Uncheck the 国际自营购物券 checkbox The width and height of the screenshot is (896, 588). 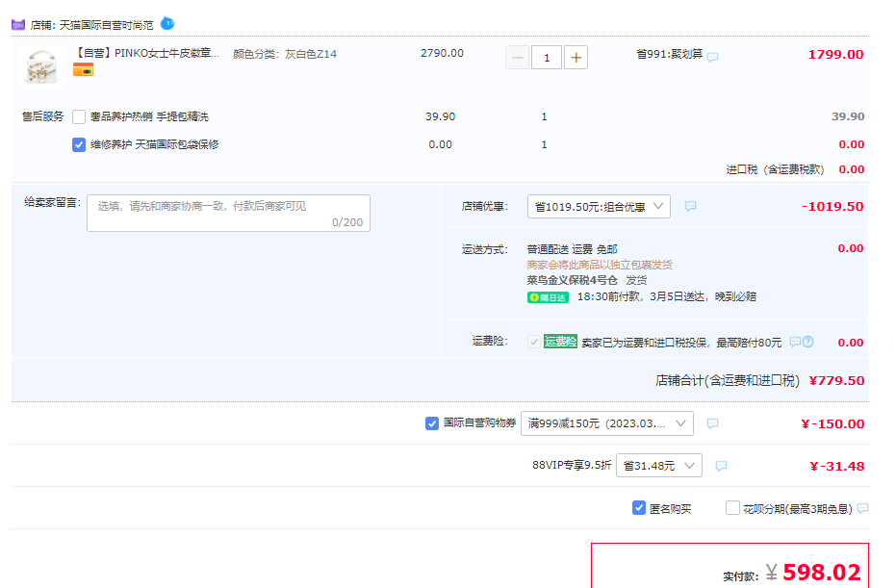coord(432,423)
